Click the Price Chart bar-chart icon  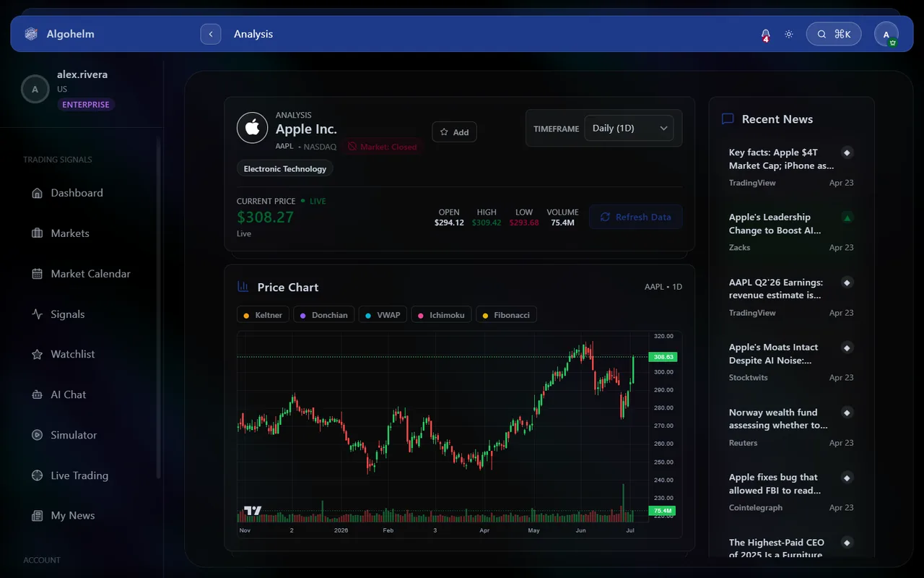tap(243, 287)
